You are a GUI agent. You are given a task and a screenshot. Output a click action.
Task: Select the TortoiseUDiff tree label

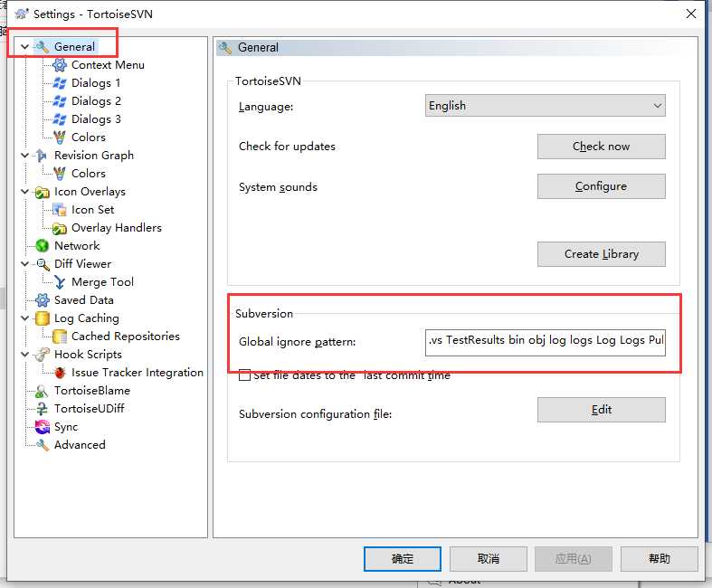click(89, 409)
